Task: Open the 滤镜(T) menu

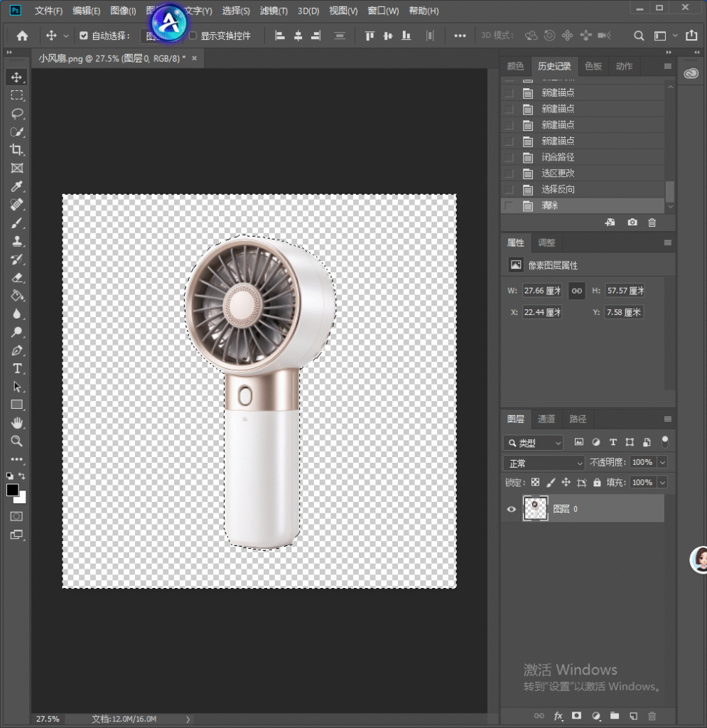Action: click(x=274, y=11)
